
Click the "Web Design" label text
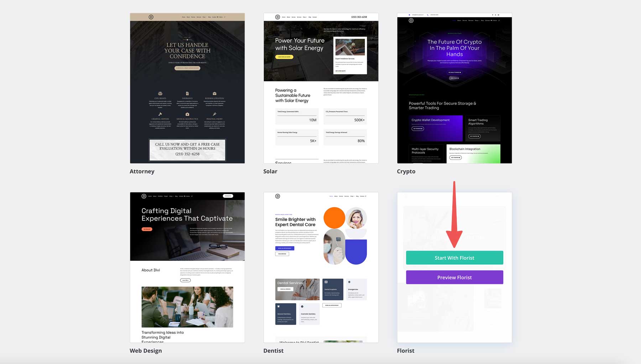tap(146, 350)
